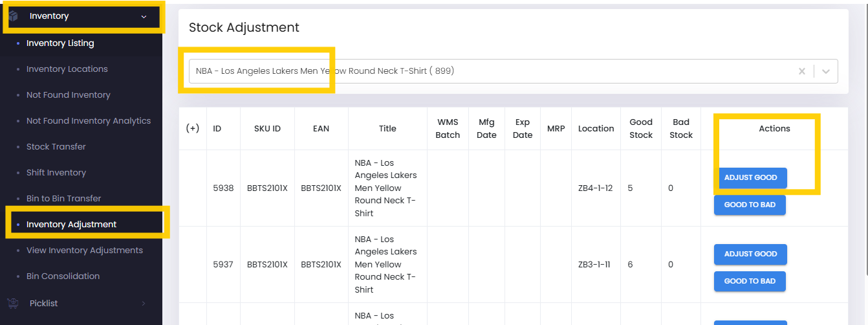The width and height of the screenshot is (868, 325).
Task: Clear the selected product with the X icon
Action: pyautogui.click(x=802, y=71)
